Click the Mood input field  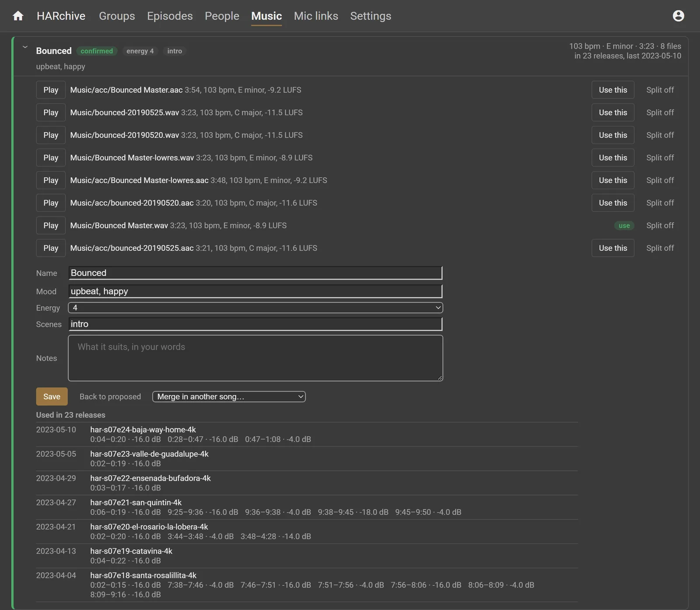(255, 291)
